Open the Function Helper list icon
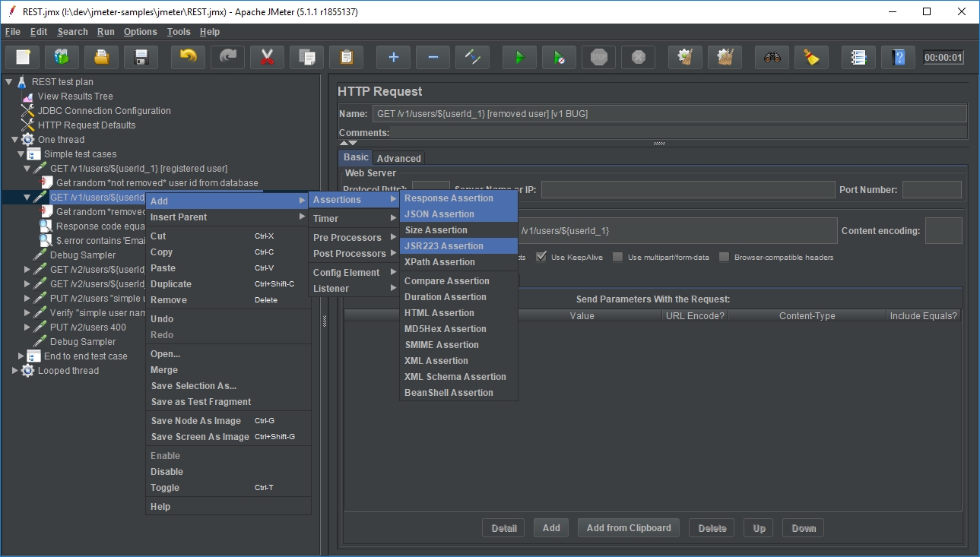The height and width of the screenshot is (557, 980). coord(858,57)
